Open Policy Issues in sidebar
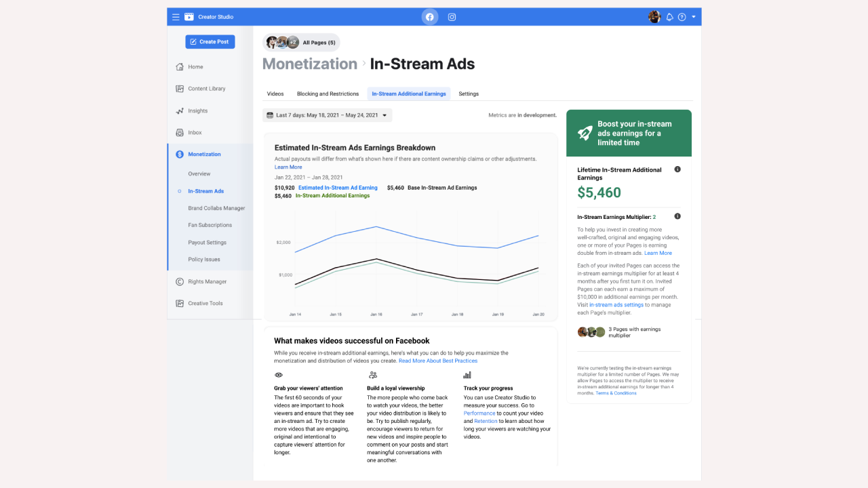 click(204, 260)
